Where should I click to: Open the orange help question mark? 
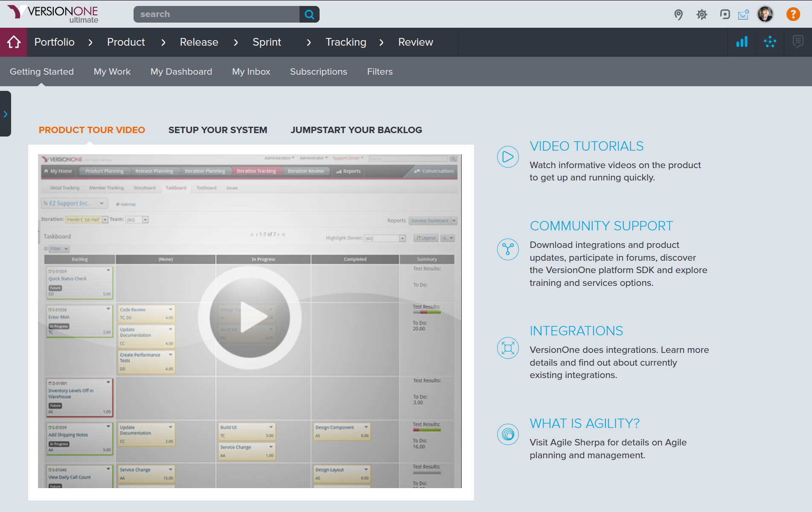pos(793,14)
